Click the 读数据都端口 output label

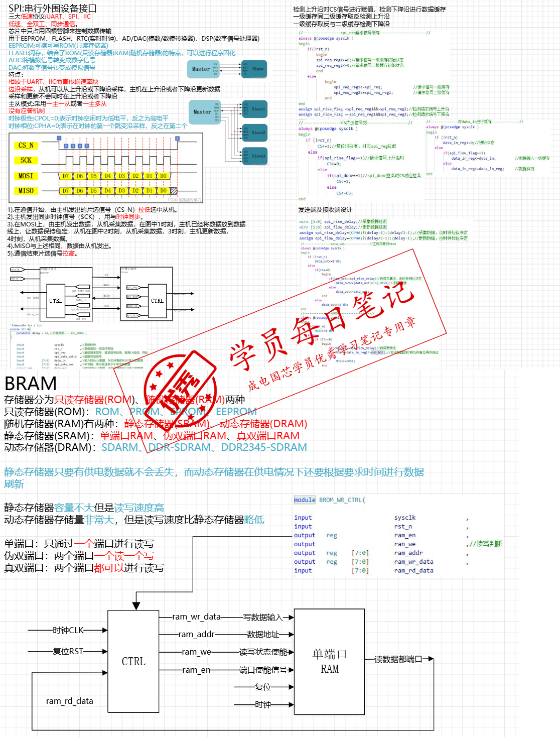point(398,659)
